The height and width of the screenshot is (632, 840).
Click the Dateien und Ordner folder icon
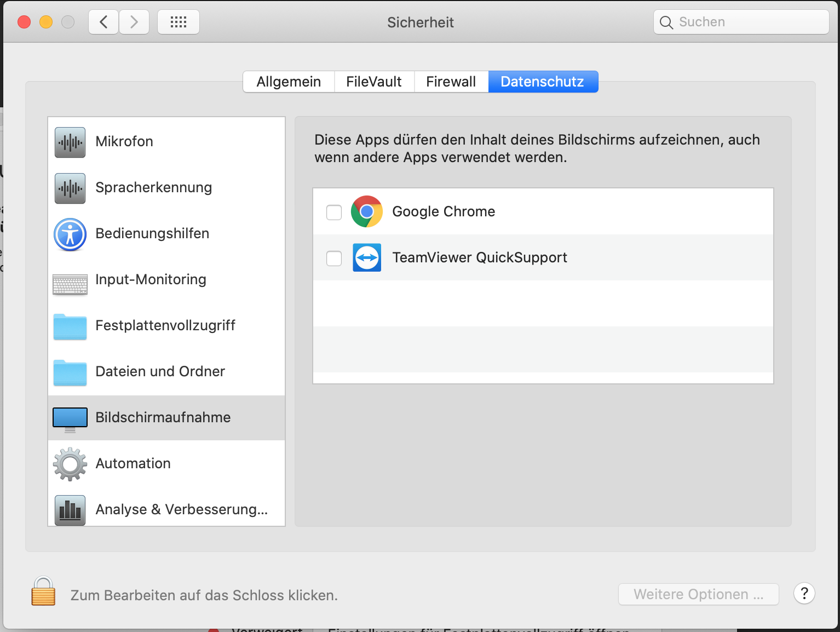coord(70,372)
